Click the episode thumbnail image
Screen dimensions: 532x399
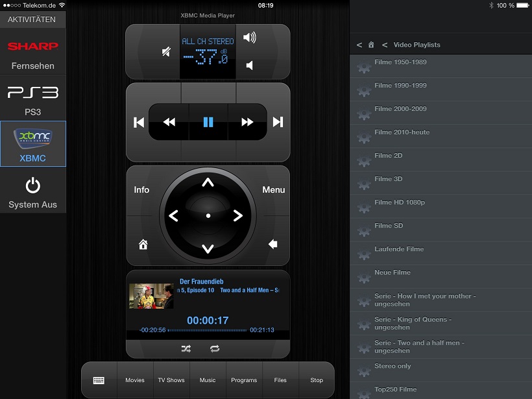tap(151, 296)
